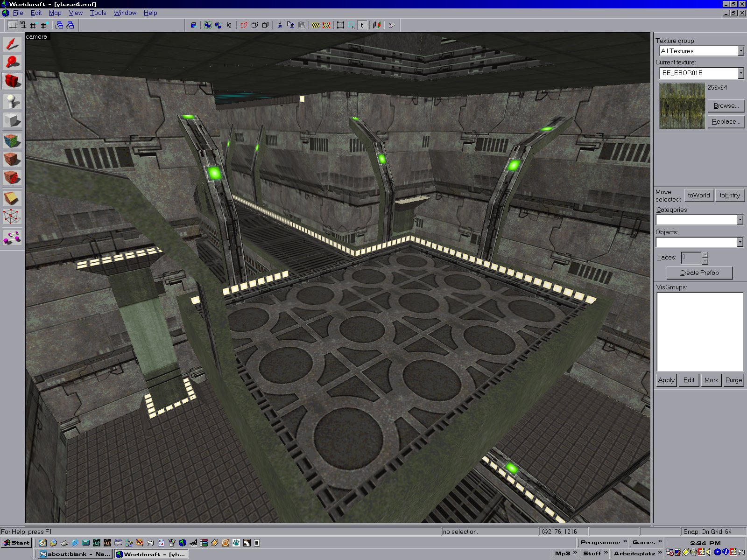Screen dimensions: 747x560
Task: Click the Paste toolbar icon
Action: pyautogui.click(x=301, y=25)
